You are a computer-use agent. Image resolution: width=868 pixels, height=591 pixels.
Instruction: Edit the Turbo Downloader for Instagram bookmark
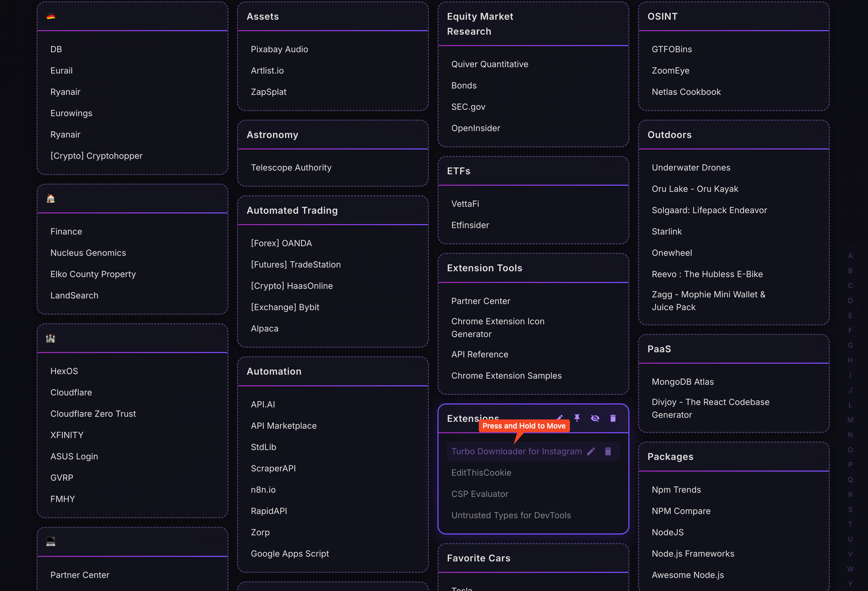(591, 451)
